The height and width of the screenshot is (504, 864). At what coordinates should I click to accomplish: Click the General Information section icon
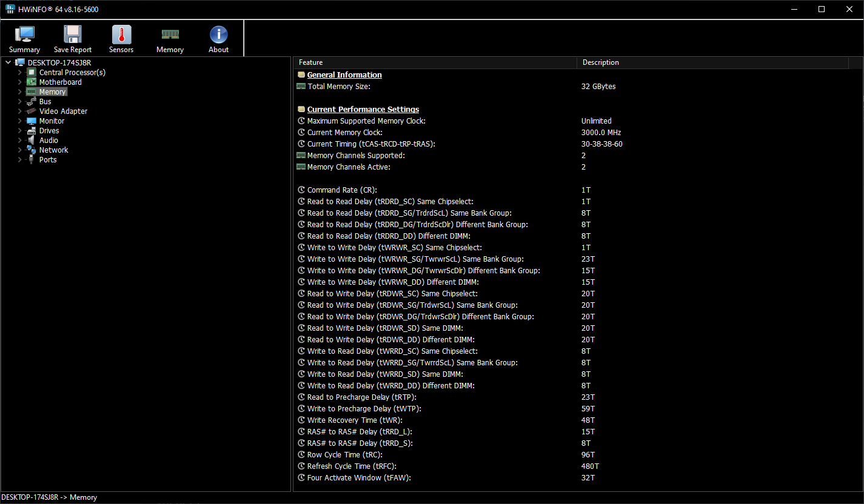click(x=301, y=75)
